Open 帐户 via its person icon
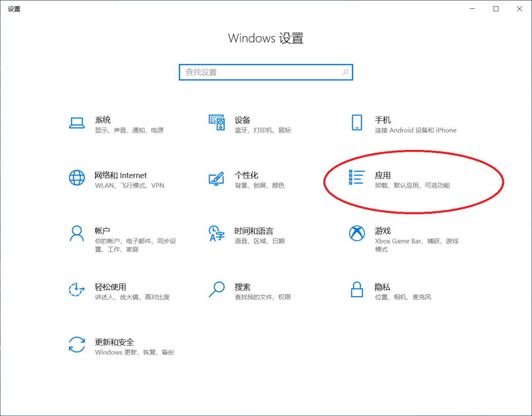 coord(77,234)
